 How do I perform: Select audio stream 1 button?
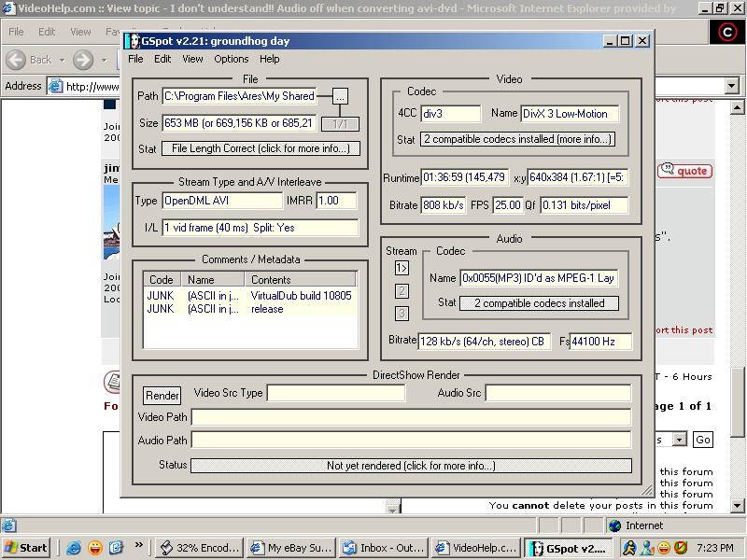pos(402,268)
